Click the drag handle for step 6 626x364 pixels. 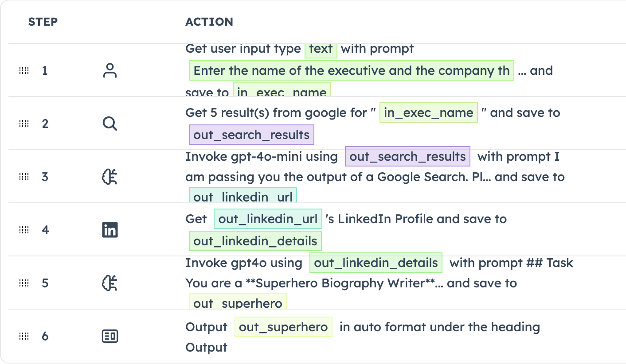point(24,336)
